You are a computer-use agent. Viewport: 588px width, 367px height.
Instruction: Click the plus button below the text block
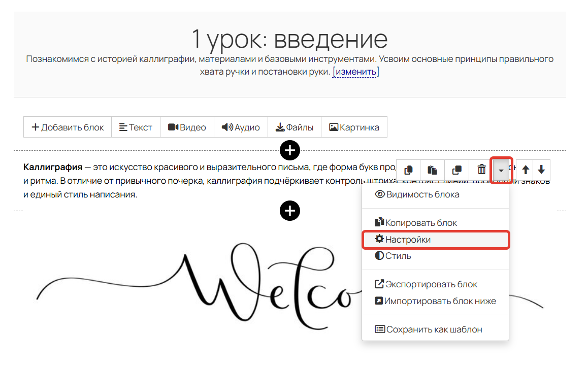pyautogui.click(x=290, y=211)
